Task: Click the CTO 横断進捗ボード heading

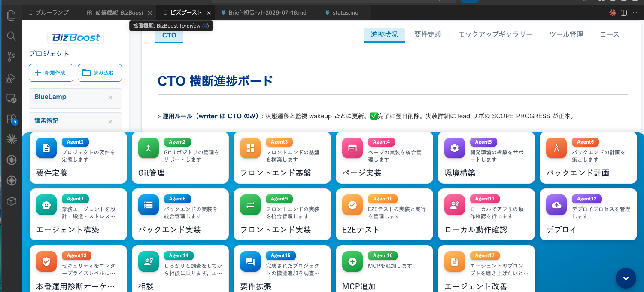Action: [x=216, y=81]
